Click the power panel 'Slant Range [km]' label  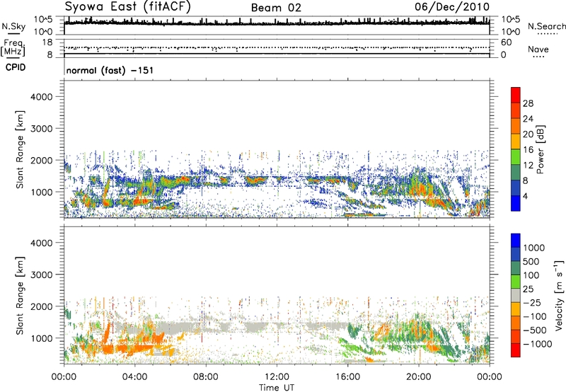click(x=20, y=149)
